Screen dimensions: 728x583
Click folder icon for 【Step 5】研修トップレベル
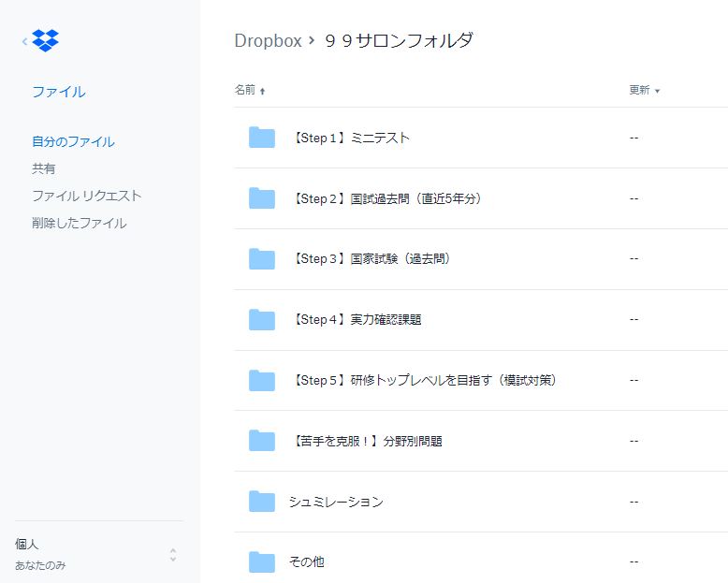(262, 380)
